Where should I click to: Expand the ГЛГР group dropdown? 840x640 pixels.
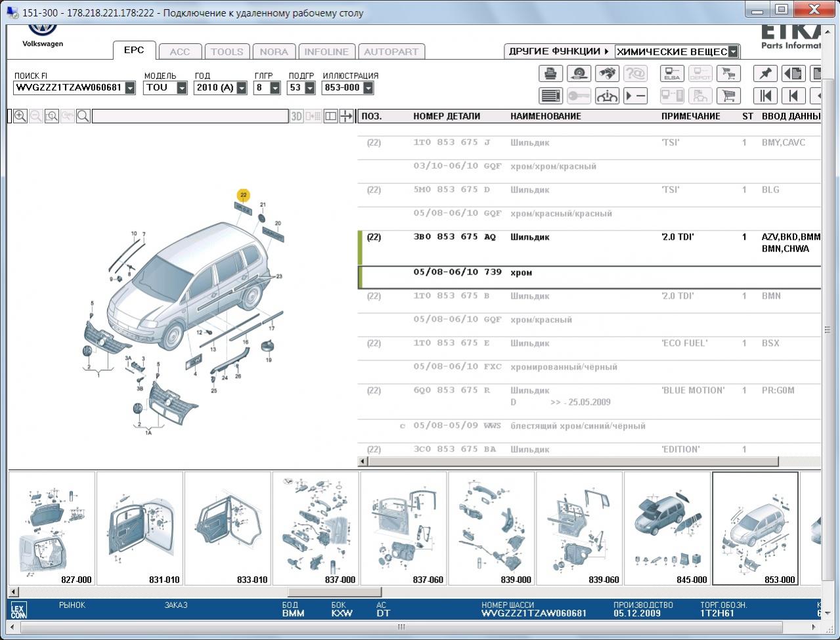(x=275, y=88)
